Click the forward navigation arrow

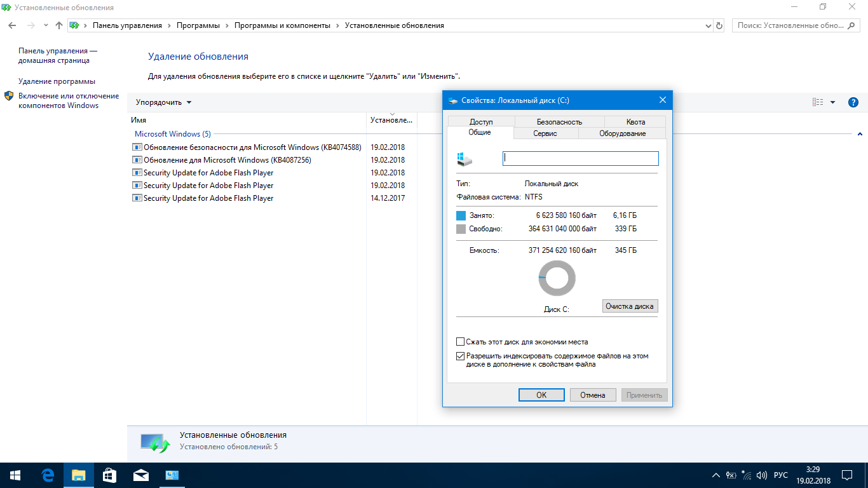(x=30, y=25)
